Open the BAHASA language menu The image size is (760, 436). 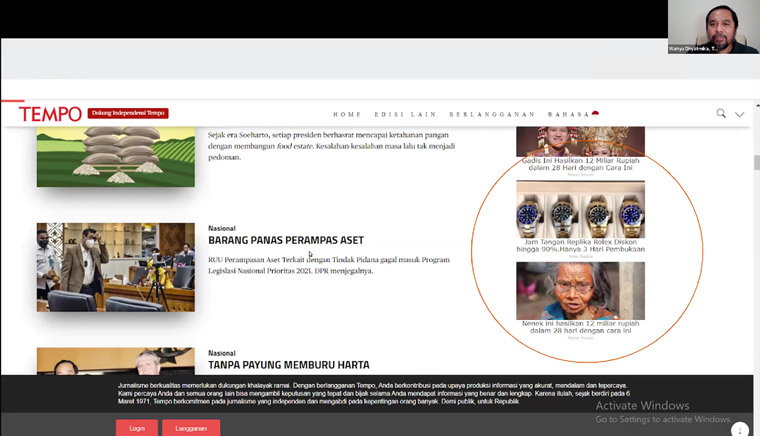(569, 114)
